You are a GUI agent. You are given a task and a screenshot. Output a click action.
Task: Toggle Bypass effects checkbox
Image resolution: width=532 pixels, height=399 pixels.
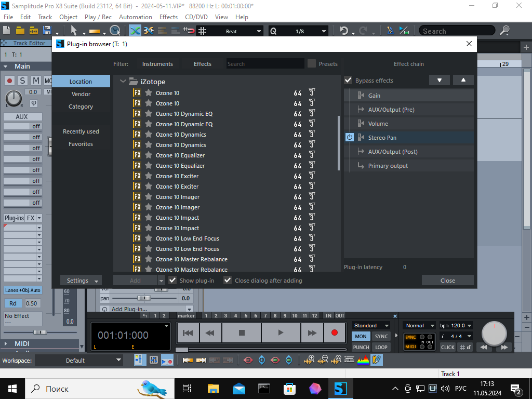pyautogui.click(x=348, y=81)
